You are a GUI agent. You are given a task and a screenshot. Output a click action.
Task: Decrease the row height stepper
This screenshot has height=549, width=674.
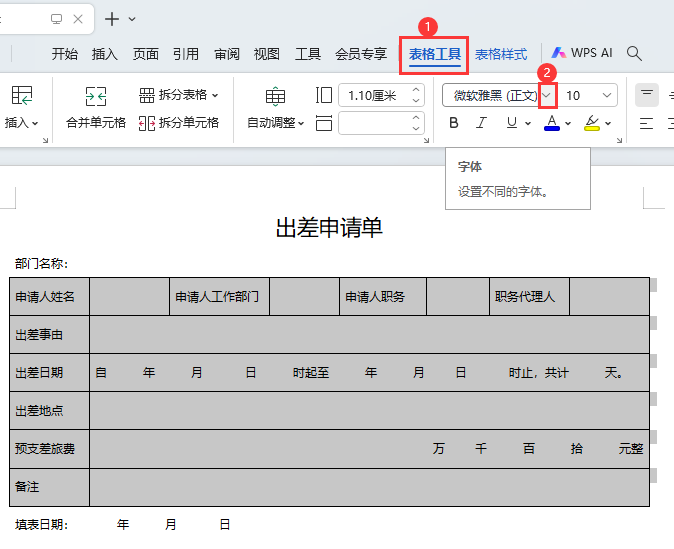coord(416,100)
